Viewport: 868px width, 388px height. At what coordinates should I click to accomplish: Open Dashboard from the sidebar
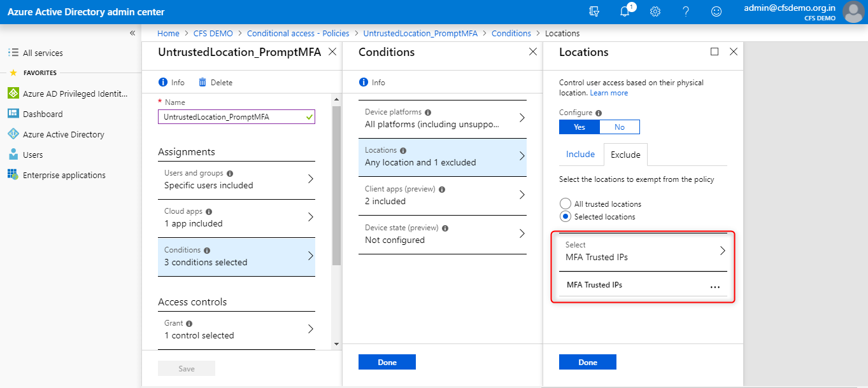point(43,114)
